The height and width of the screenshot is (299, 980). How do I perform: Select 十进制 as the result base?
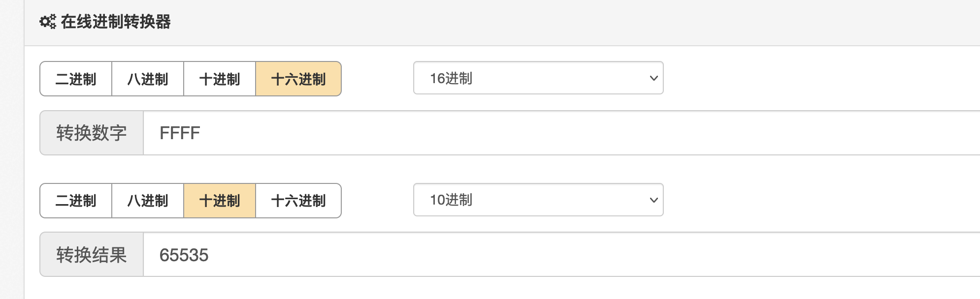pyautogui.click(x=220, y=201)
